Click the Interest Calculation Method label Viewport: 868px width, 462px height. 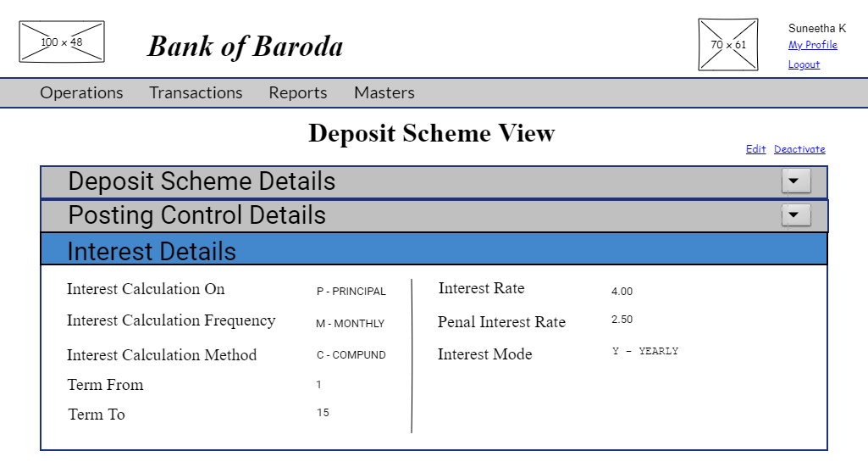click(162, 354)
